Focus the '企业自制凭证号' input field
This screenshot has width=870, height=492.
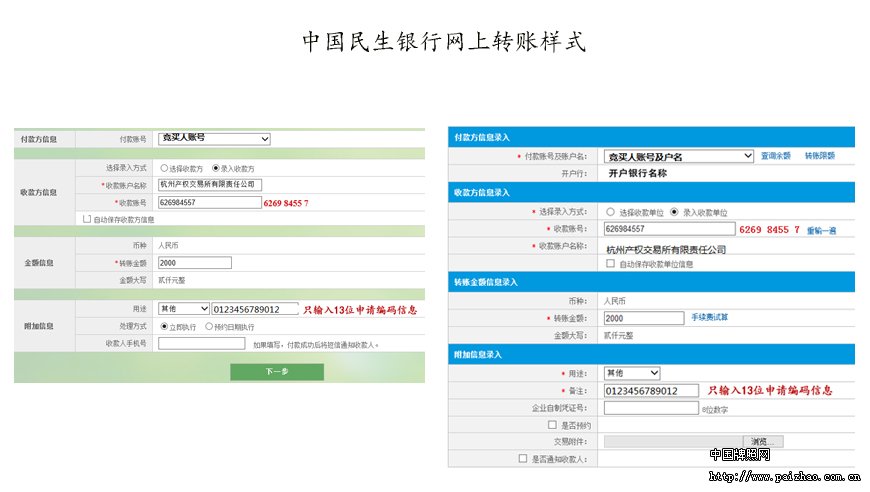click(x=651, y=408)
